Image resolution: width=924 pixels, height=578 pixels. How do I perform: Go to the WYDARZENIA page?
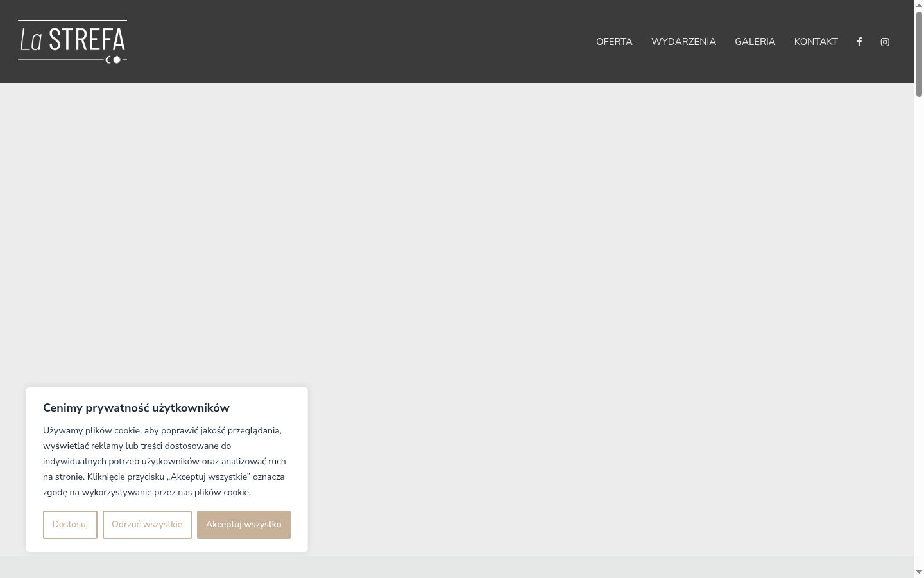[683, 42]
